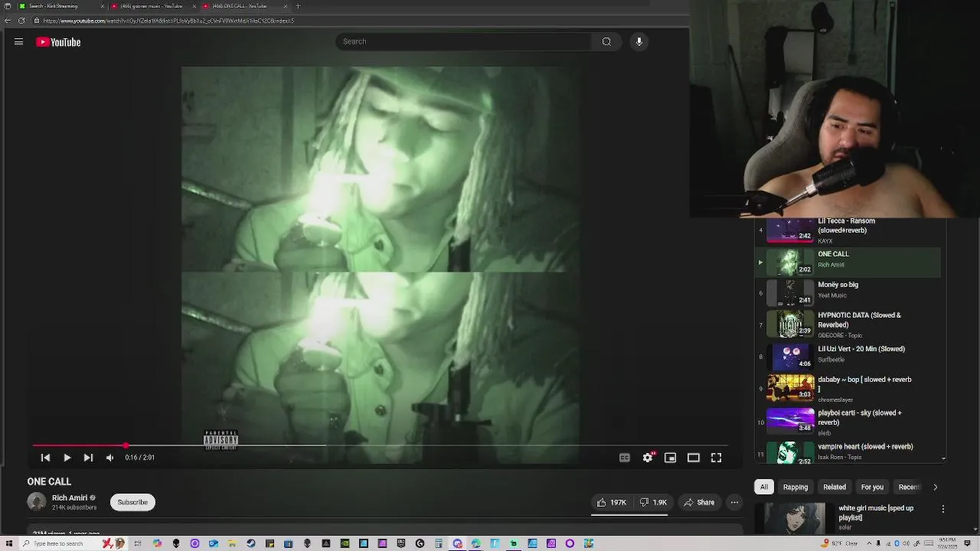The image size is (980, 551).
Task: Open Rich Amiri channel avatar
Action: (x=37, y=502)
